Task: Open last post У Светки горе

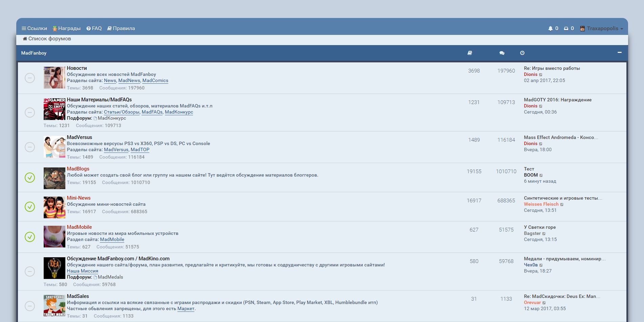Action: [x=540, y=227]
